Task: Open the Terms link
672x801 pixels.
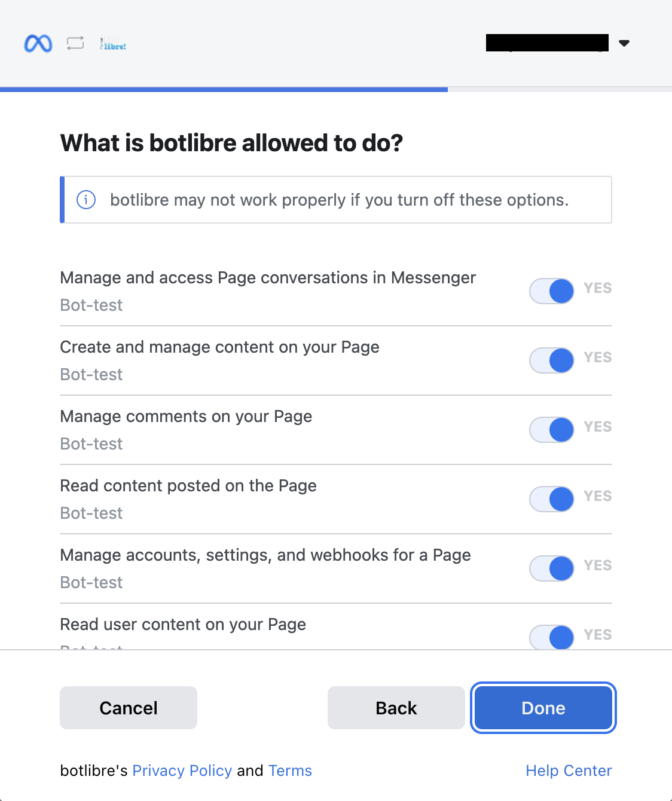Action: 290,771
